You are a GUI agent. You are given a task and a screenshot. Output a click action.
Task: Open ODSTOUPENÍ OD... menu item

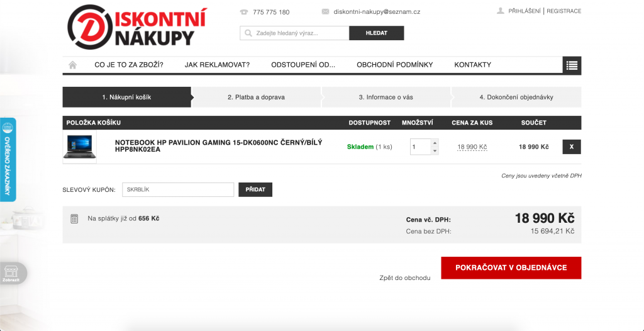click(303, 65)
